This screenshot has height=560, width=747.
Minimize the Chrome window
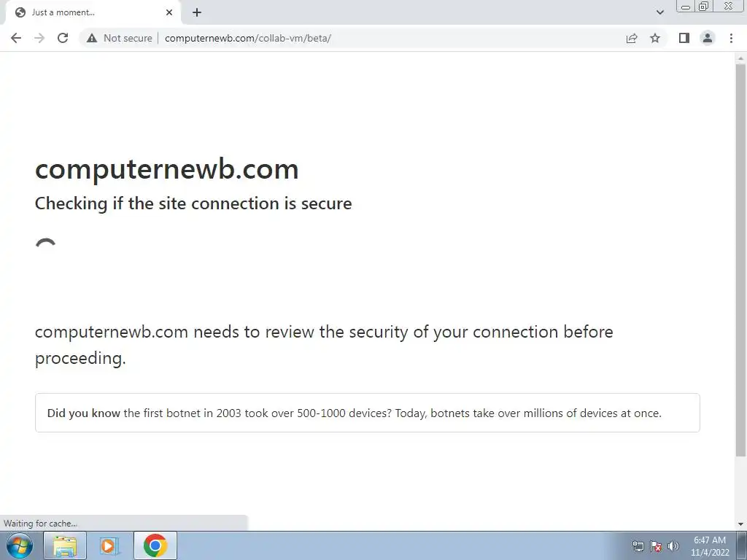[686, 7]
